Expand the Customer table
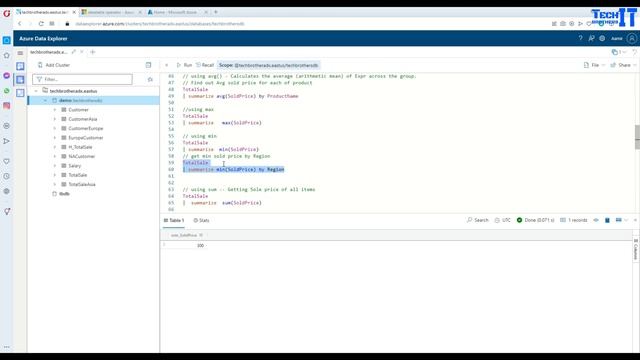Viewport: 640px width, 360px height. 55,109
